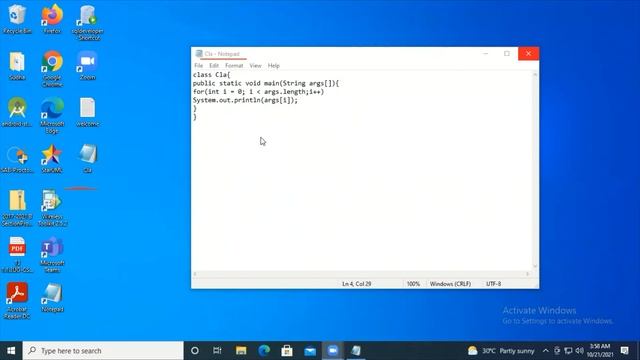The image size is (640, 360).
Task: Open the Notepad desktop shortcut
Action: click(52, 297)
